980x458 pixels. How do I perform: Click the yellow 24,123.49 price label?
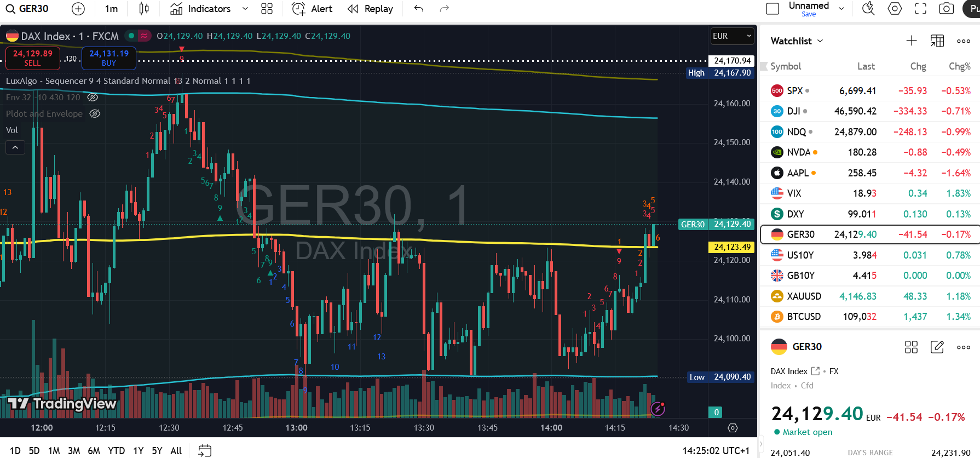[x=732, y=247]
